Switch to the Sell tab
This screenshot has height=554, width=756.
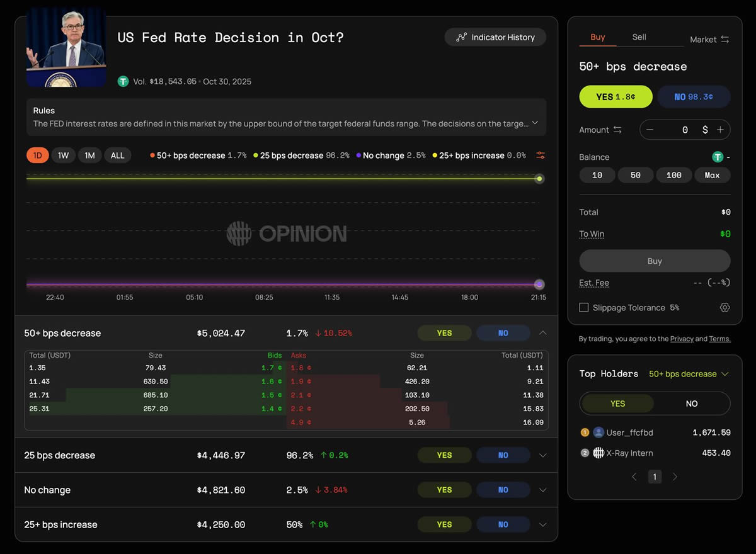(639, 37)
